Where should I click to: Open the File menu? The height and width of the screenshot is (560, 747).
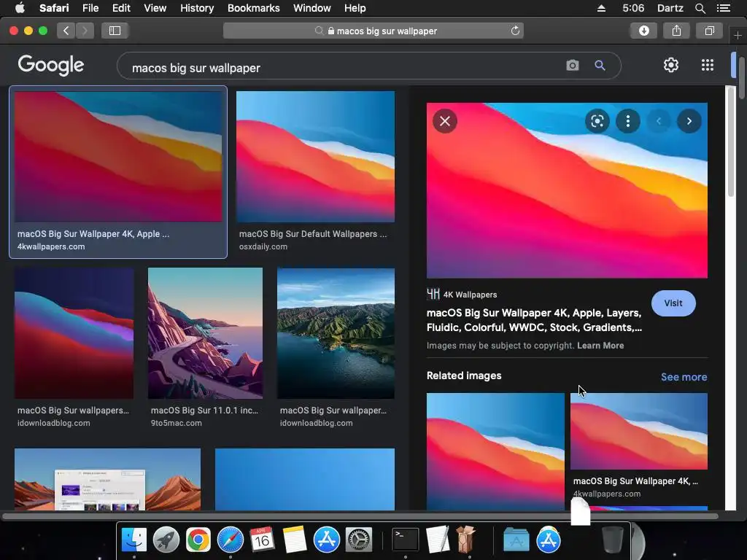point(90,8)
